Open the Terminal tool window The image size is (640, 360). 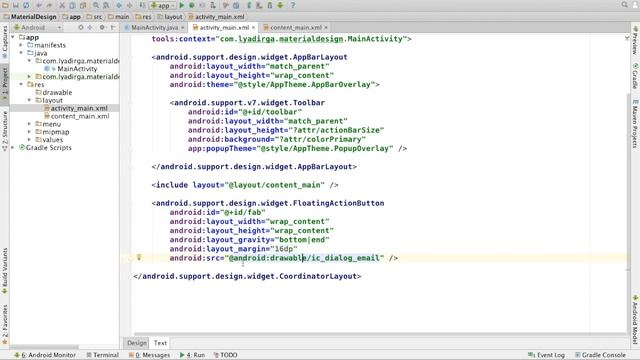pos(102,355)
